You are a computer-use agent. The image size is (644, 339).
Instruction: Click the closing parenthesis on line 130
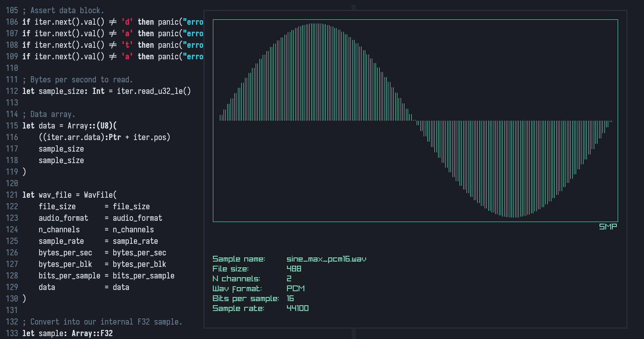(24, 299)
